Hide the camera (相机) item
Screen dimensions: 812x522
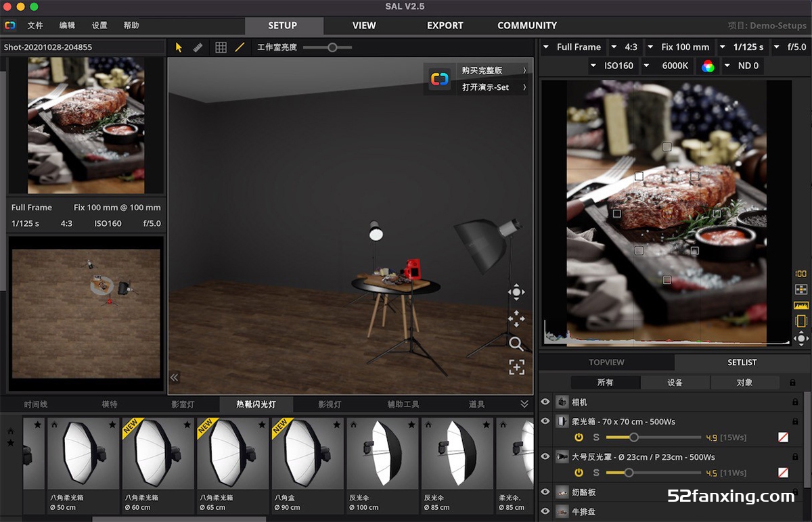pos(545,402)
